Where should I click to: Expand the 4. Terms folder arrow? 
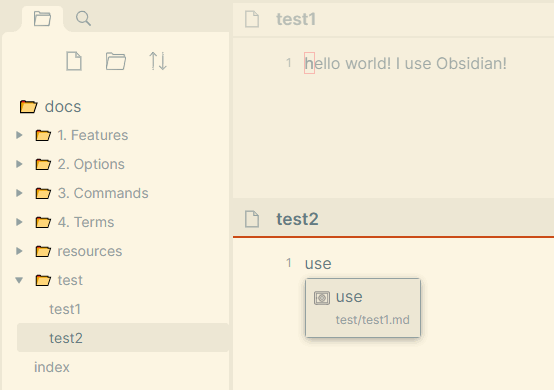19,222
